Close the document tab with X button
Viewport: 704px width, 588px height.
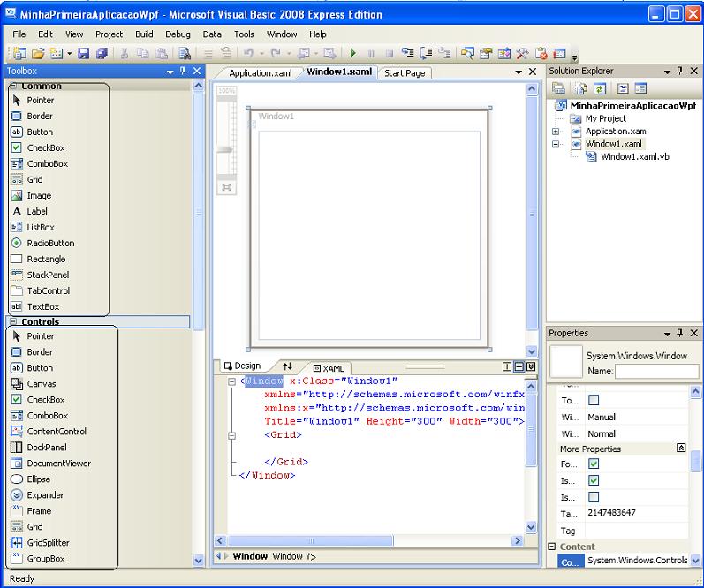(x=533, y=72)
